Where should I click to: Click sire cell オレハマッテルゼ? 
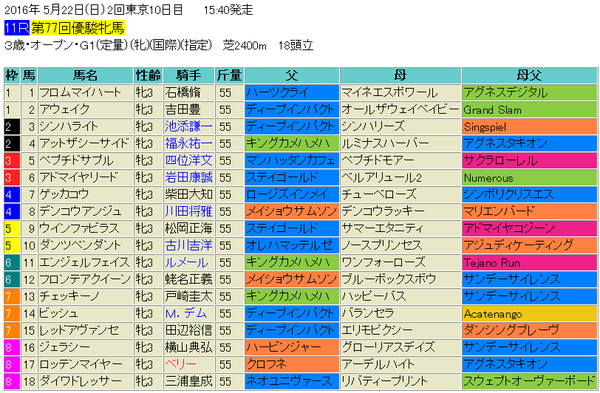tap(292, 245)
